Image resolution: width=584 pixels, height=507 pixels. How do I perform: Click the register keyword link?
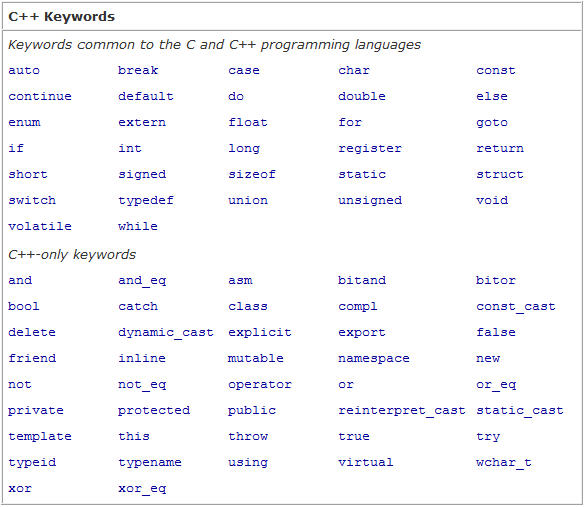pyautogui.click(x=370, y=149)
